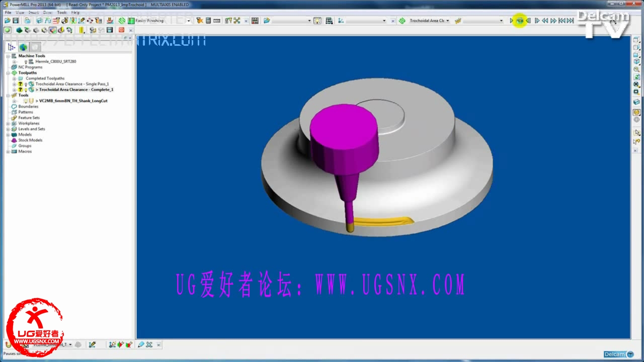Jump to the end of the simulation
The image size is (644, 362).
[570, 21]
